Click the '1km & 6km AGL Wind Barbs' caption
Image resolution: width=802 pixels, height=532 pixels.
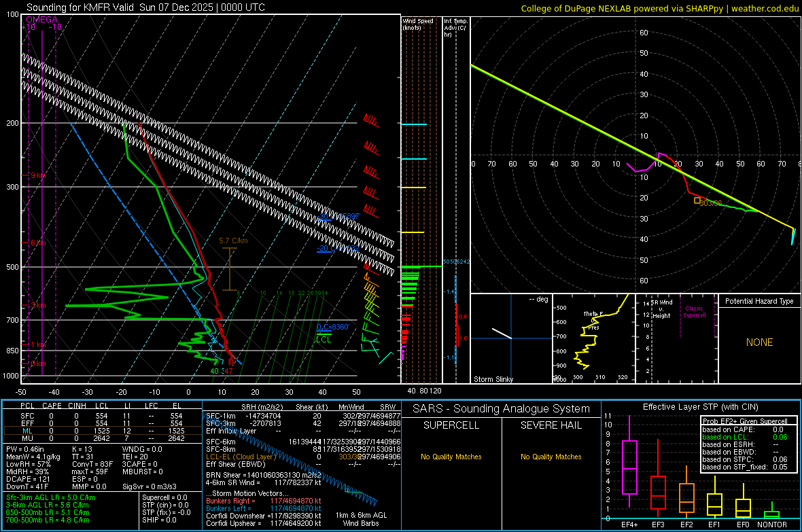[361, 519]
